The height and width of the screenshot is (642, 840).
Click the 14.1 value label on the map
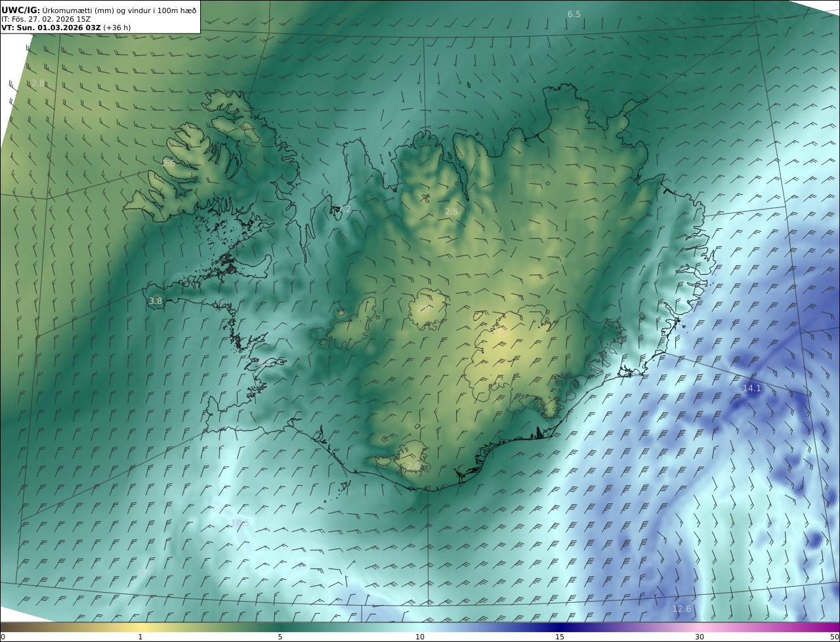coord(751,388)
